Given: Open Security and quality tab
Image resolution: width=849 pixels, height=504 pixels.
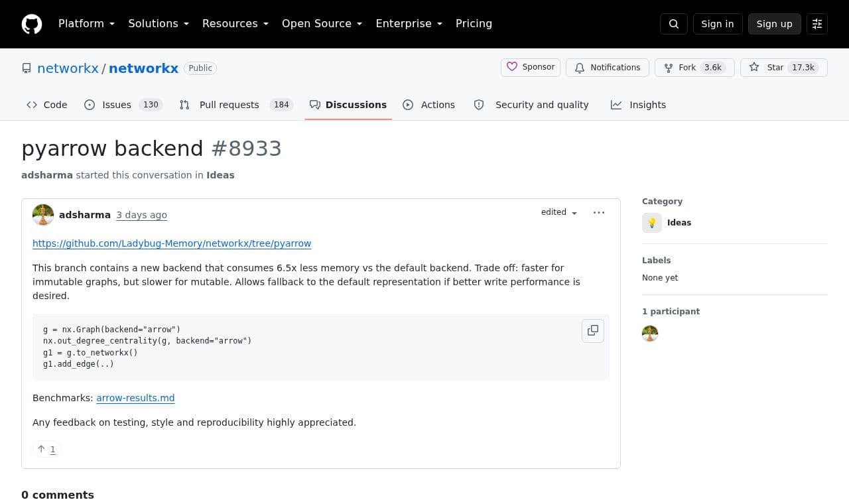Looking at the screenshot, I should (x=531, y=105).
